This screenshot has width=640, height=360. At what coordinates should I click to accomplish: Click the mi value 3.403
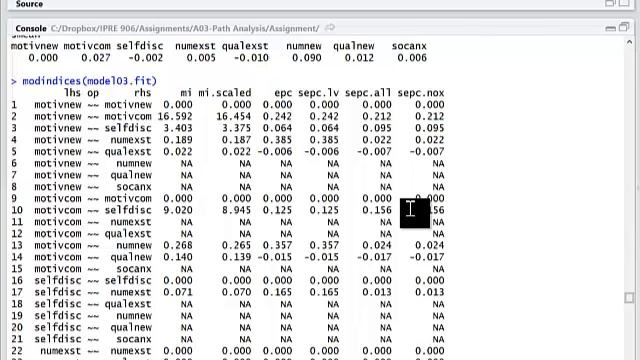coord(178,128)
